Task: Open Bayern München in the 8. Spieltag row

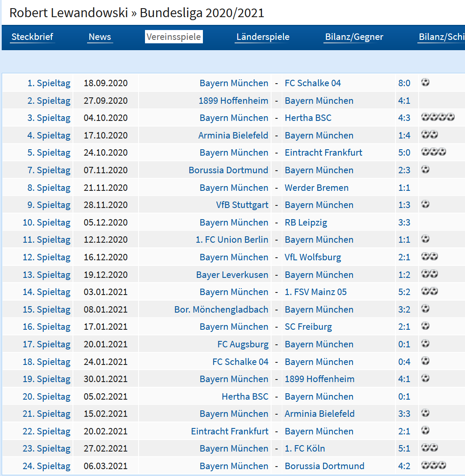Action: [x=234, y=188]
